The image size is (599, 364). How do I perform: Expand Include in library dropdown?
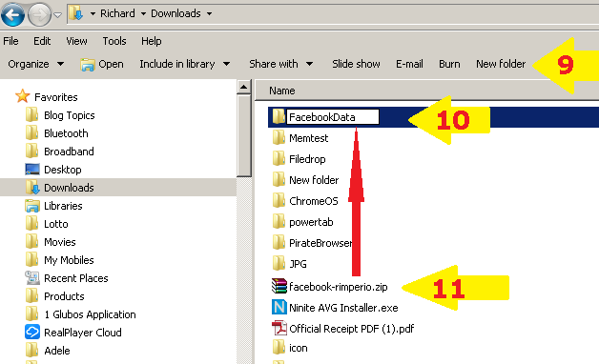[185, 64]
